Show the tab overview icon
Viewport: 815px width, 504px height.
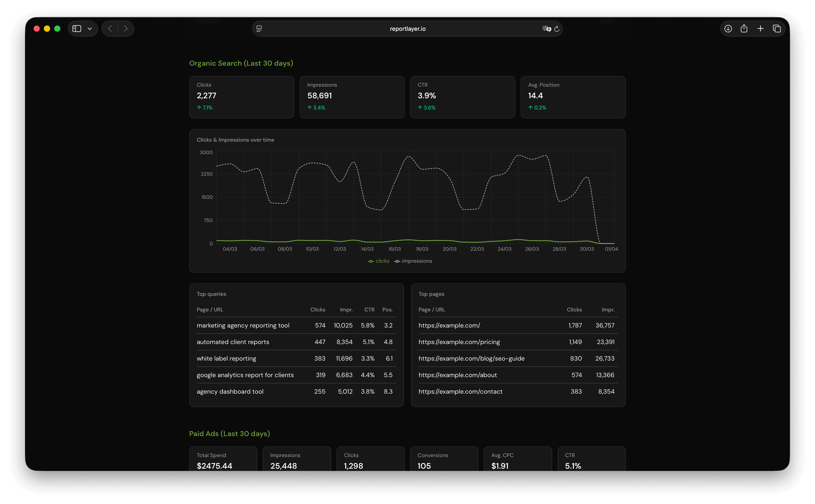pos(777,29)
